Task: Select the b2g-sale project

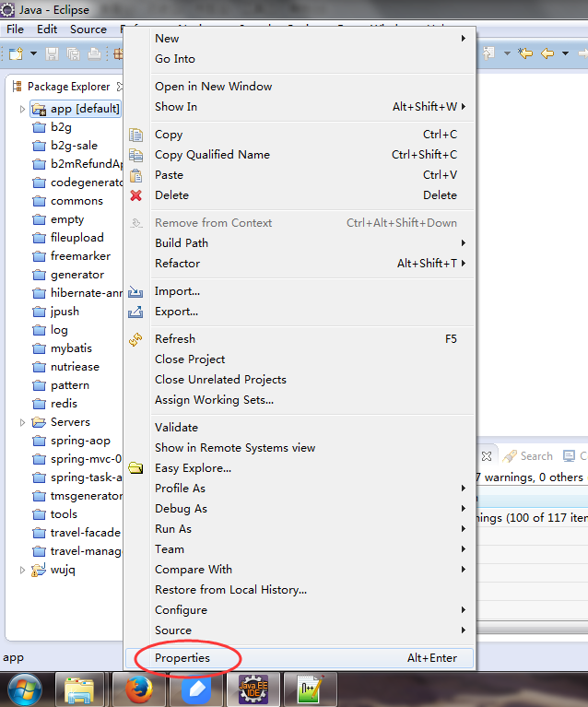Action: click(x=65, y=146)
